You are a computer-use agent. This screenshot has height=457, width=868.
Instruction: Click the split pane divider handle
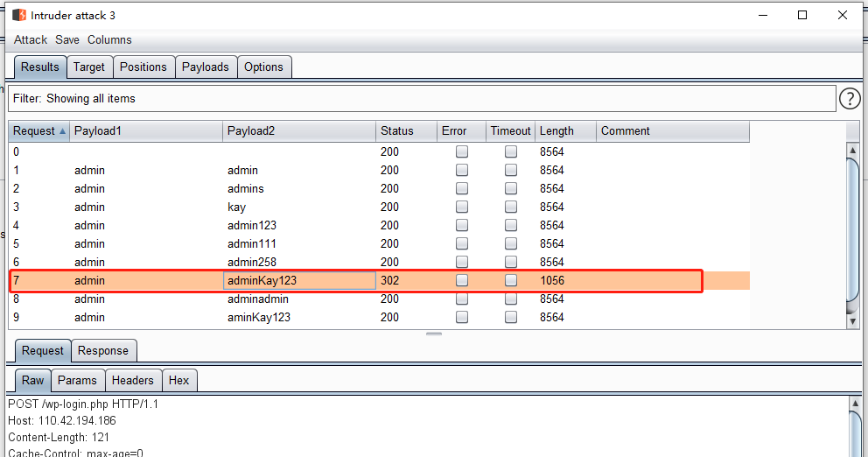pos(434,334)
